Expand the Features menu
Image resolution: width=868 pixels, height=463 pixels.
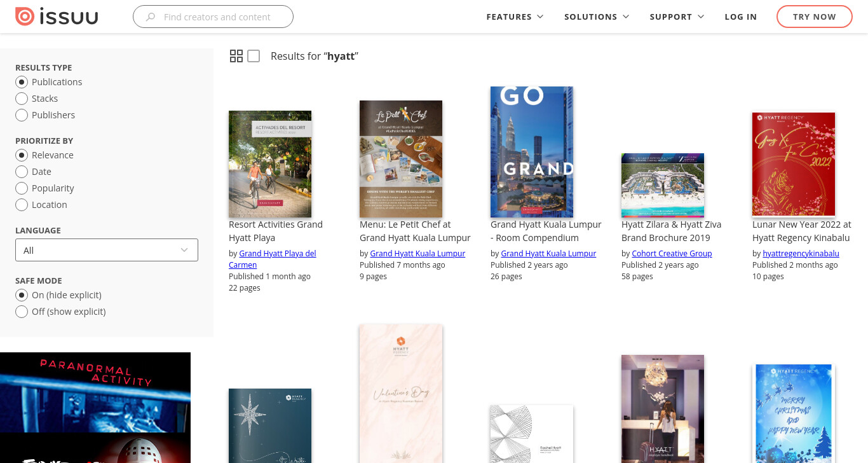(x=515, y=17)
